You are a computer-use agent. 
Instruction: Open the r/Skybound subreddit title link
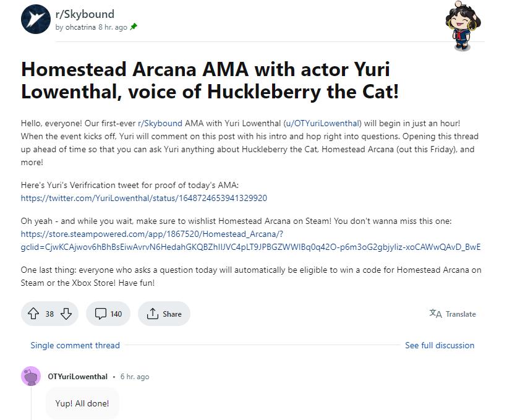[85, 14]
